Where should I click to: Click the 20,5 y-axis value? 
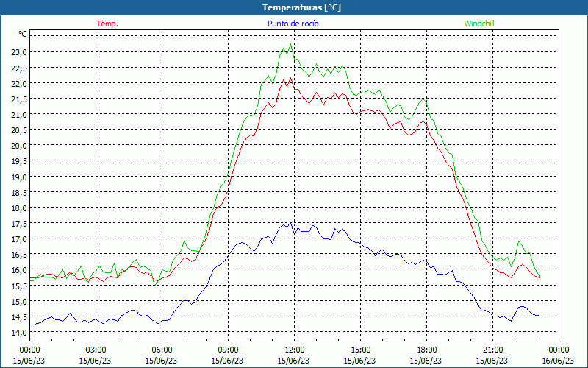coord(19,130)
